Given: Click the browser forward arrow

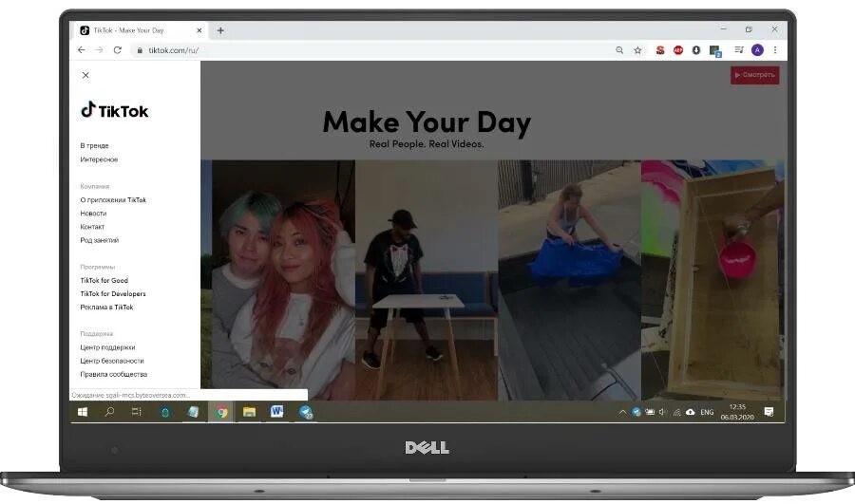Looking at the screenshot, I should pyautogui.click(x=99, y=50).
